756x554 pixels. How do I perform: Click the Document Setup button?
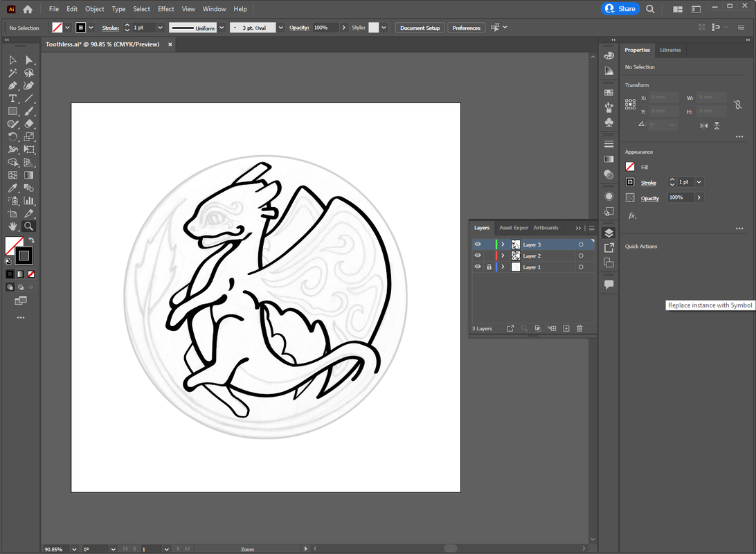[420, 28]
